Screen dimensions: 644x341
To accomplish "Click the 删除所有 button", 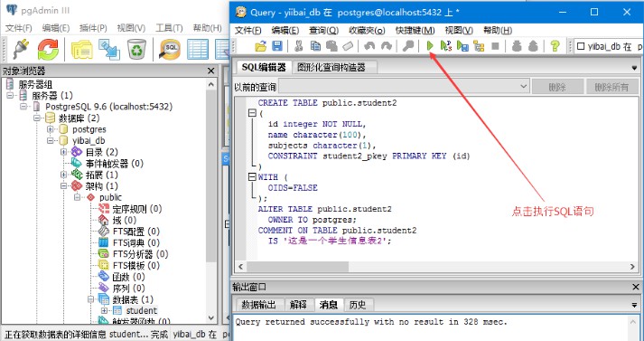I will tap(611, 87).
